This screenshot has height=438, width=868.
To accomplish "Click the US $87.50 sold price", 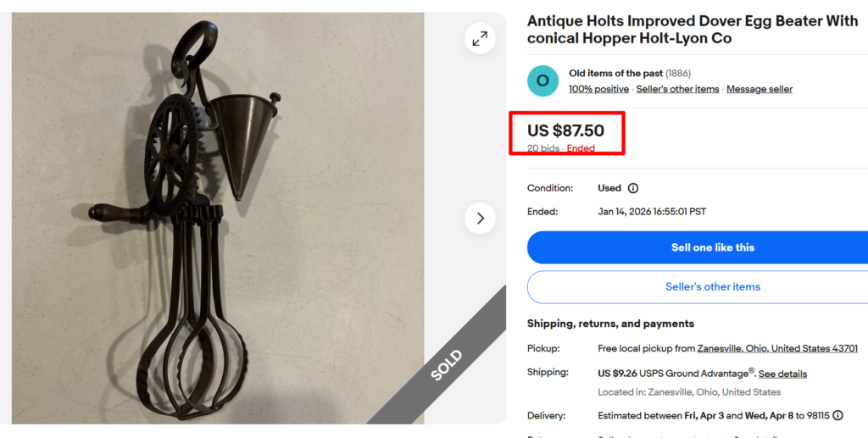I will [x=565, y=130].
